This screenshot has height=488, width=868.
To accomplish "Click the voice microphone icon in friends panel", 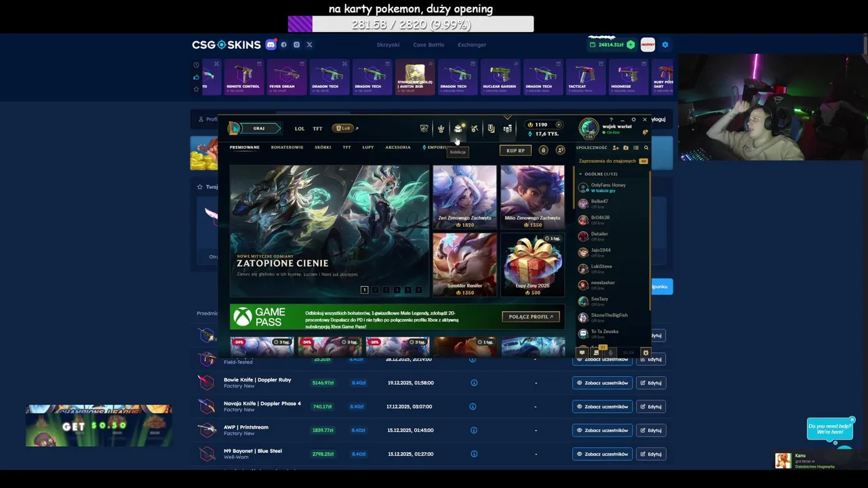I will click(610, 352).
